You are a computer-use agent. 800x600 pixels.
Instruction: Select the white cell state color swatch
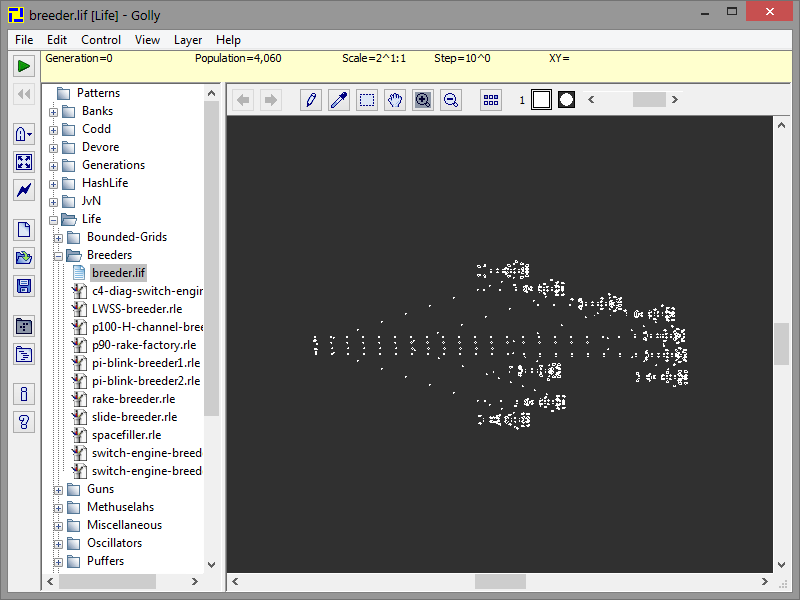pos(541,100)
